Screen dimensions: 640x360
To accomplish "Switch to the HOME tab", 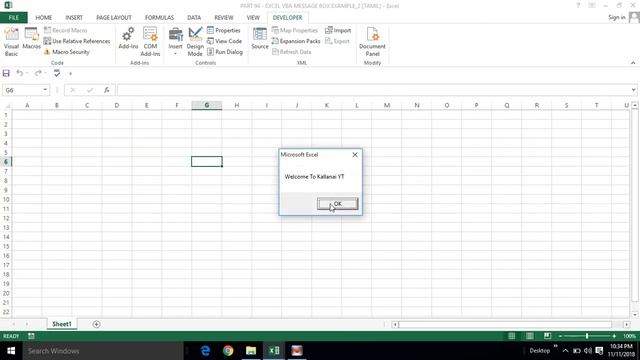I will tap(44, 18).
